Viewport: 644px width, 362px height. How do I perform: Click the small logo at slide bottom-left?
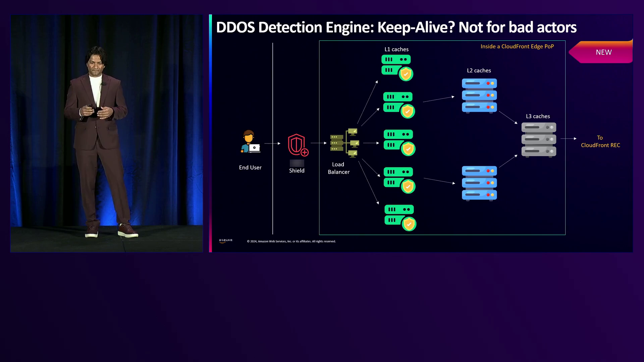point(225,240)
